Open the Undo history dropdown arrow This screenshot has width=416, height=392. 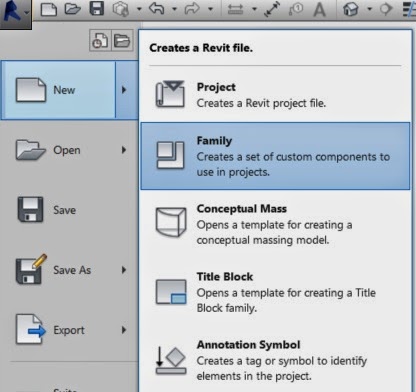[174, 9]
